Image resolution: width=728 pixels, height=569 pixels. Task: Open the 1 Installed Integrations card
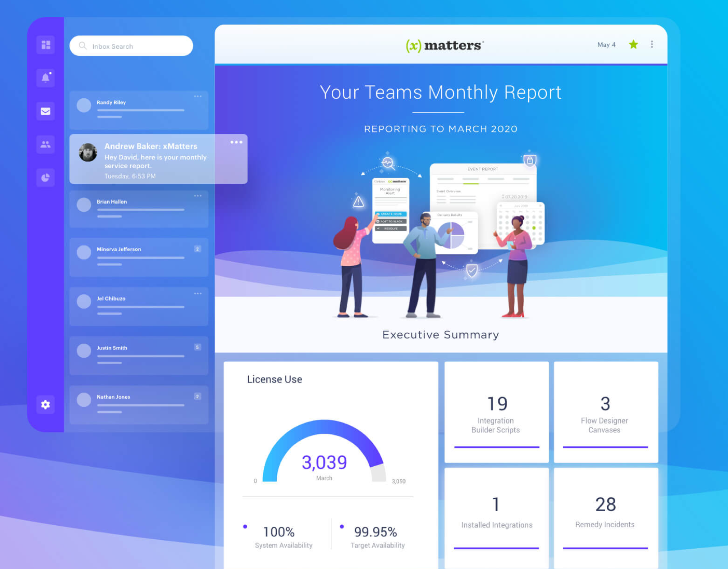coord(496,518)
